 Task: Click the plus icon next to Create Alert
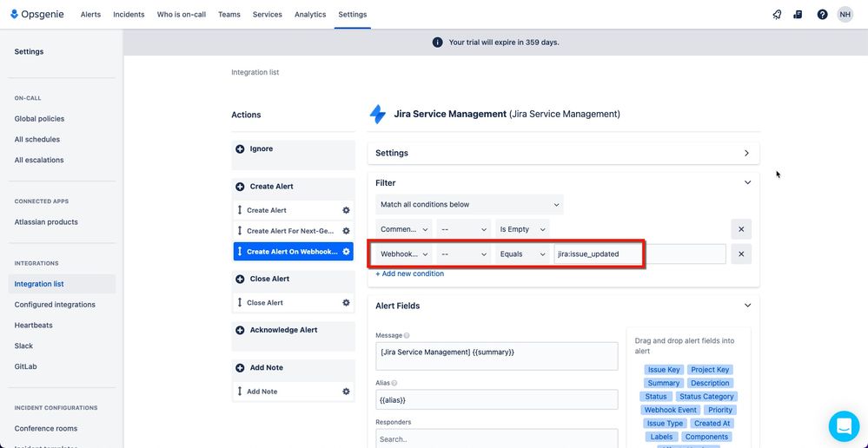pos(240,187)
